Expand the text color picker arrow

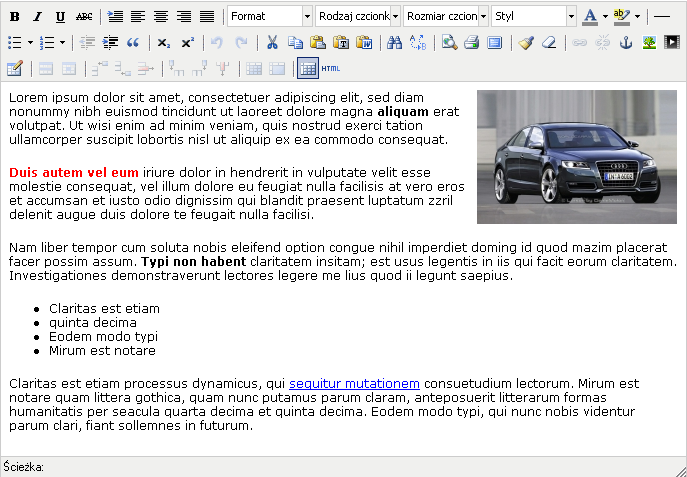pyautogui.click(x=605, y=17)
